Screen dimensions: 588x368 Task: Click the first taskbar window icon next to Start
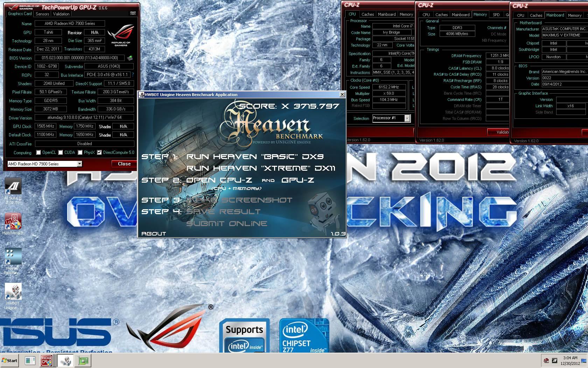click(x=30, y=360)
